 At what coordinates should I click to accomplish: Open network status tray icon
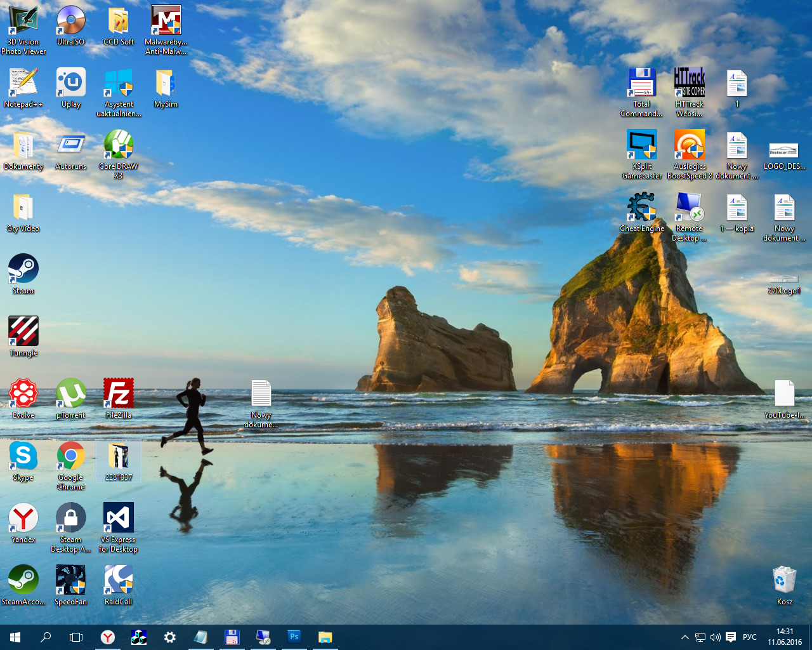pyautogui.click(x=700, y=637)
